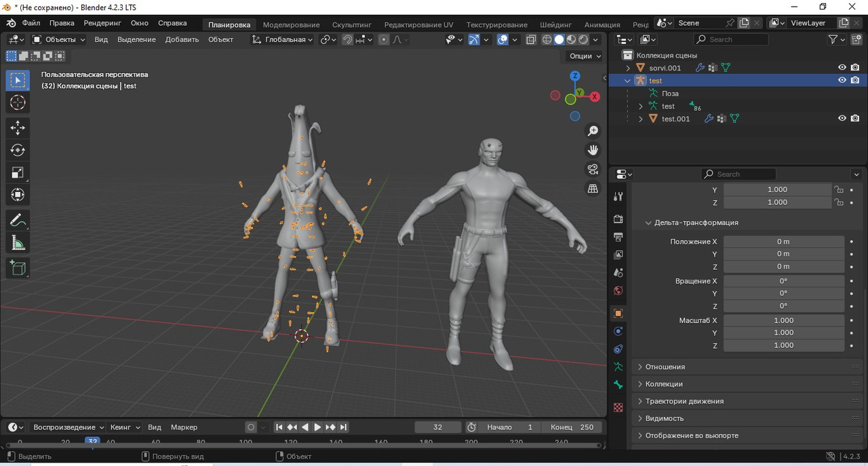Open the Render properties tab

tap(618, 219)
